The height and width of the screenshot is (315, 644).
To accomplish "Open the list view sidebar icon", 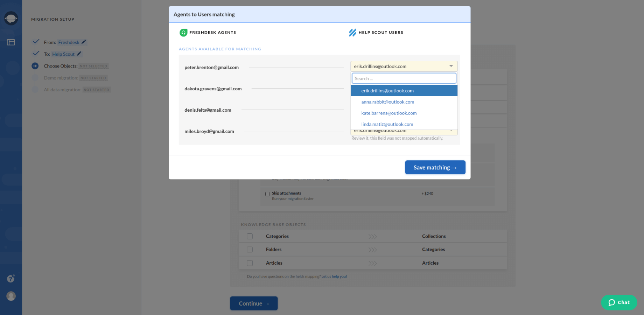I will click(11, 42).
